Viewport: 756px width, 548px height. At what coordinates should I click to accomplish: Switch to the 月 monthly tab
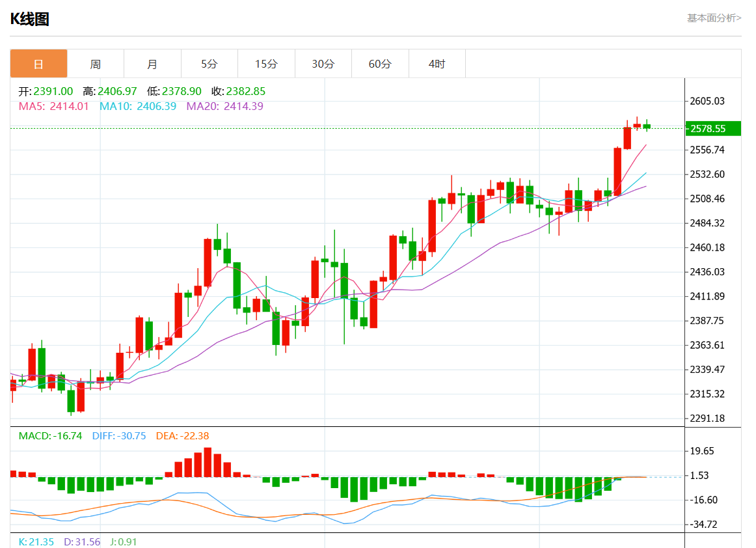click(x=152, y=64)
